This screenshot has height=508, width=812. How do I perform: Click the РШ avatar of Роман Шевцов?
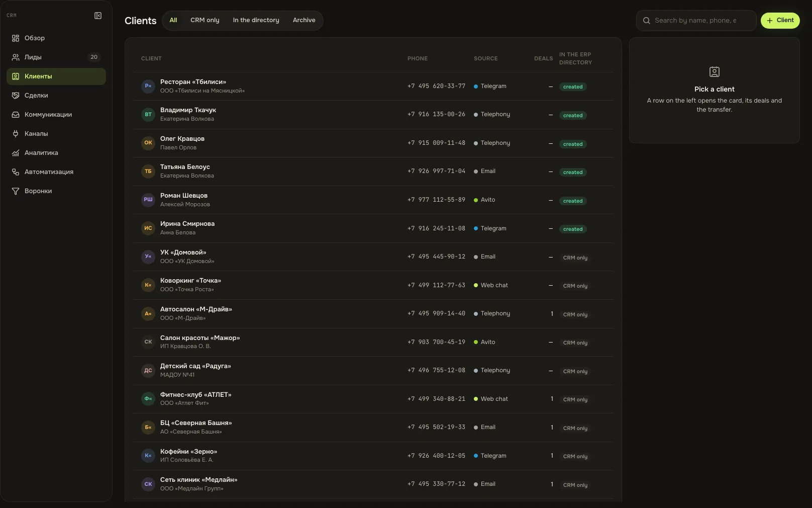click(148, 200)
